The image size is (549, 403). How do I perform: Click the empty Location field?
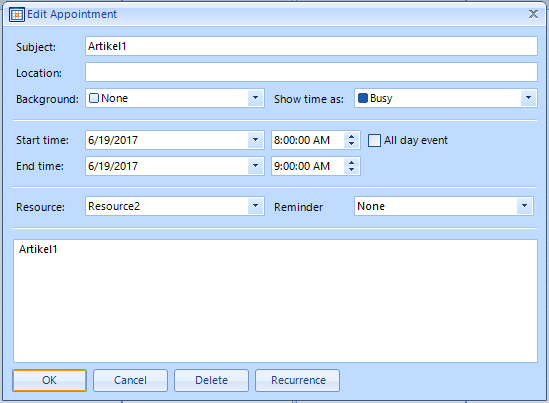[311, 72]
